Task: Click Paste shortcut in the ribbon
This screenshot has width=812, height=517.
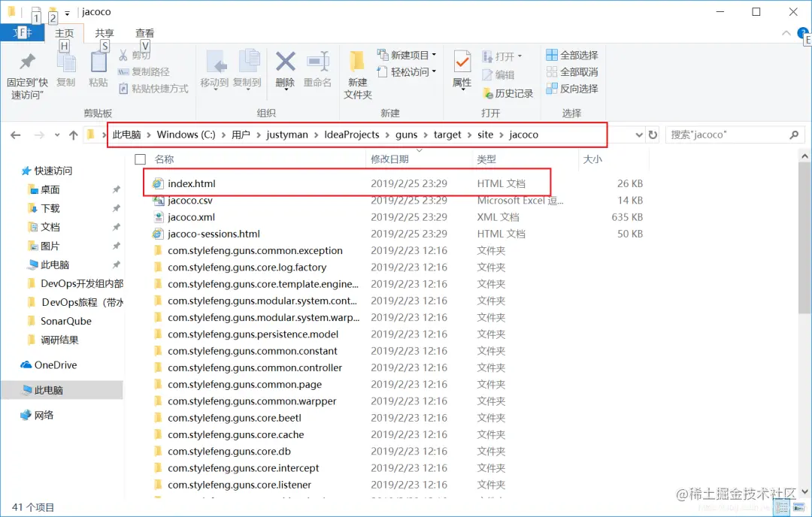Action: click(x=153, y=89)
